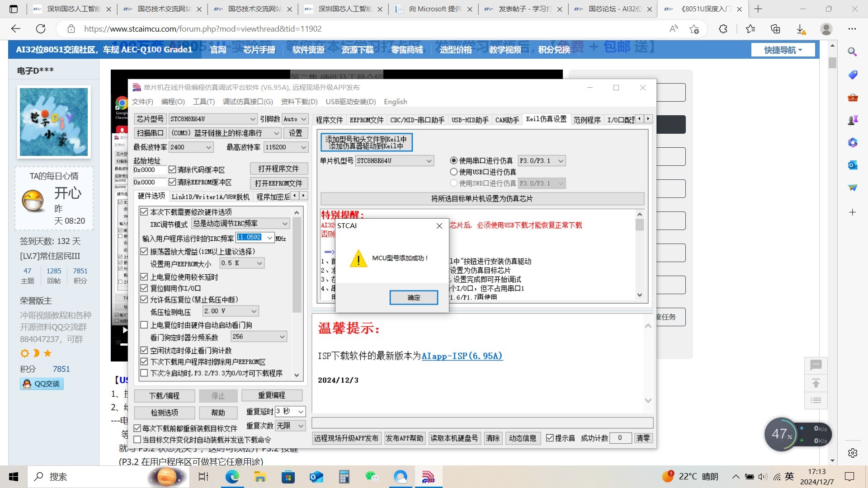The height and width of the screenshot is (488, 868).
Task: Click the add plus icon in Edge sidebar
Action: (853, 212)
